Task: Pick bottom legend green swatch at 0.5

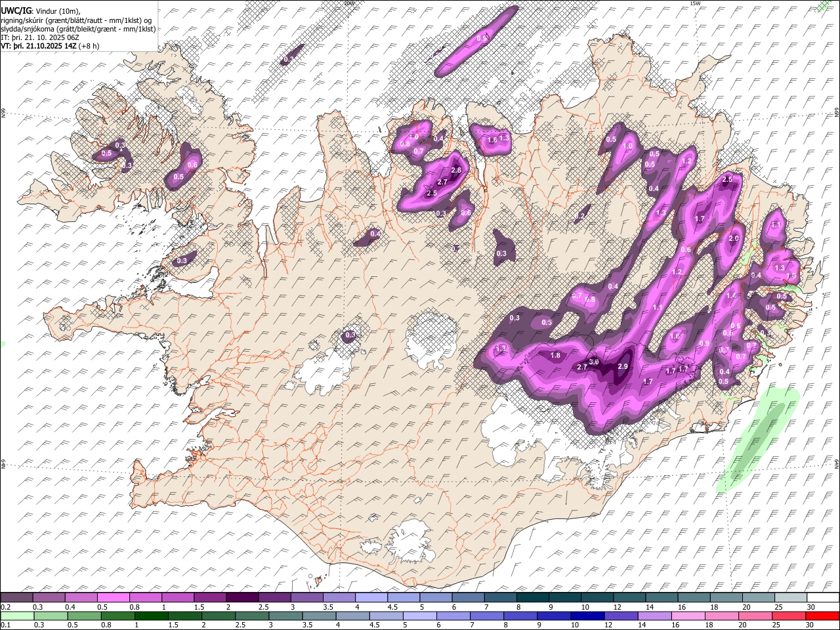Action: 84,616
